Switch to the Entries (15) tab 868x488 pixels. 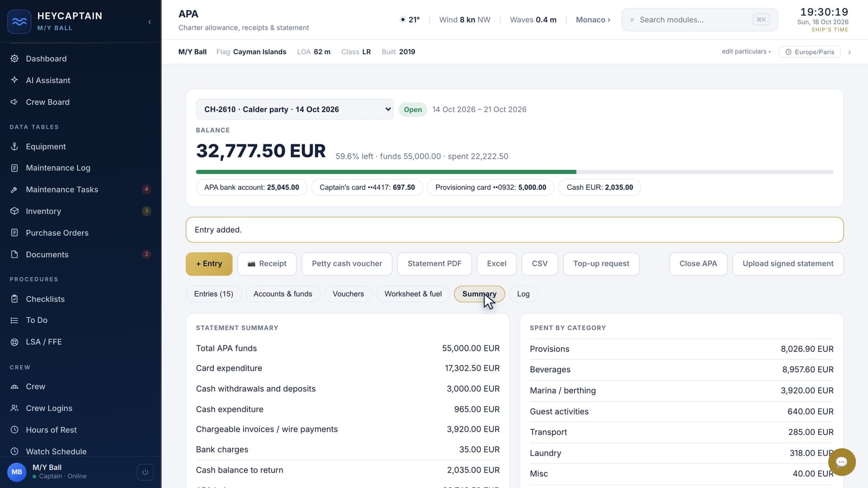click(214, 294)
